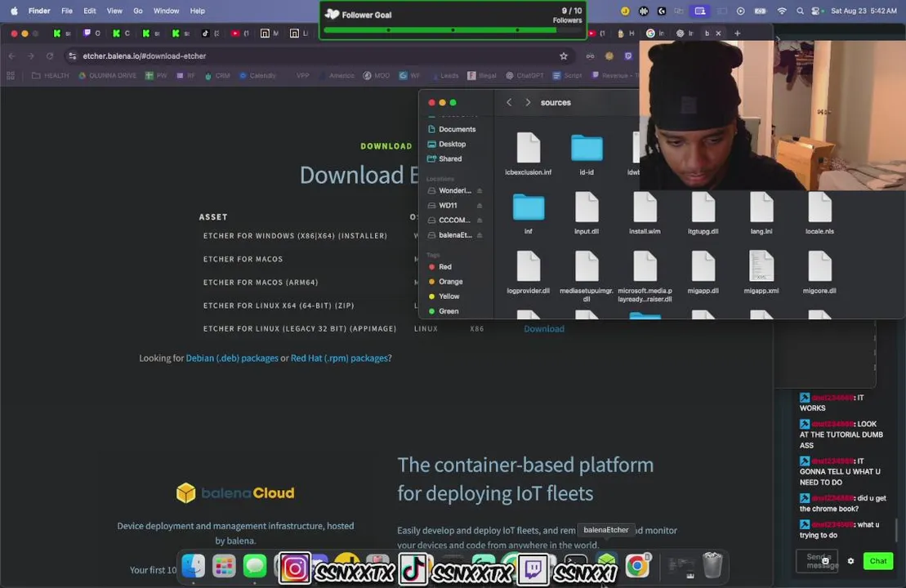
Task: Open the Go menu
Action: 137,11
